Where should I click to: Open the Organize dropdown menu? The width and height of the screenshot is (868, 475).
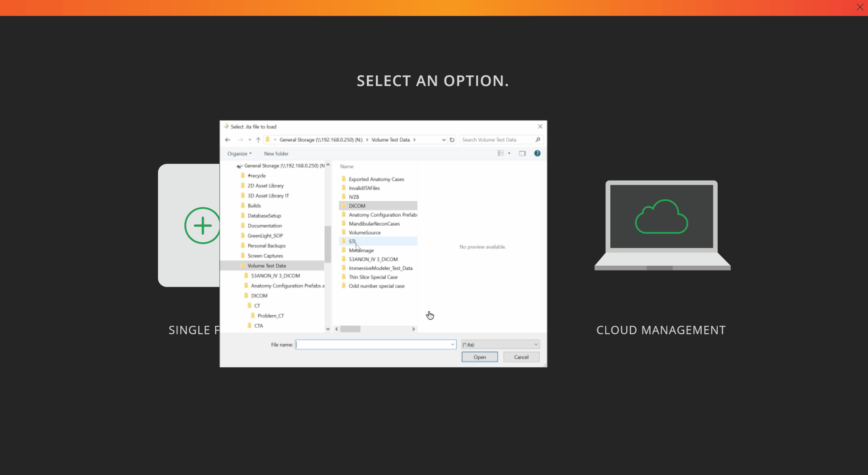(239, 153)
